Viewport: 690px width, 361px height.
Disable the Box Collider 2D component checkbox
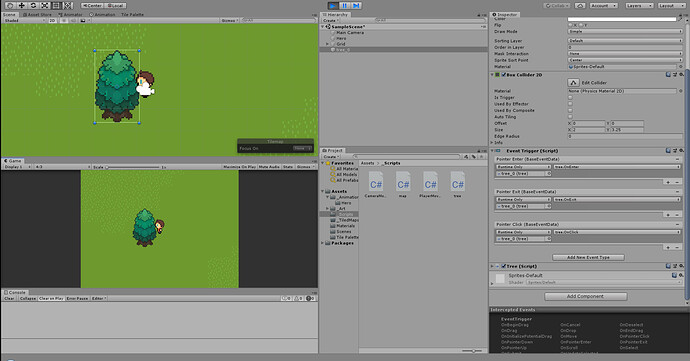[504, 75]
